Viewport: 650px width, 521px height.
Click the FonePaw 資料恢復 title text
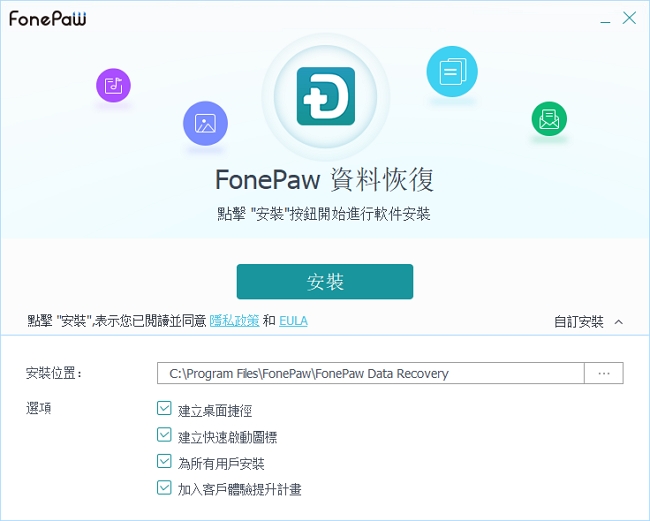(x=325, y=180)
